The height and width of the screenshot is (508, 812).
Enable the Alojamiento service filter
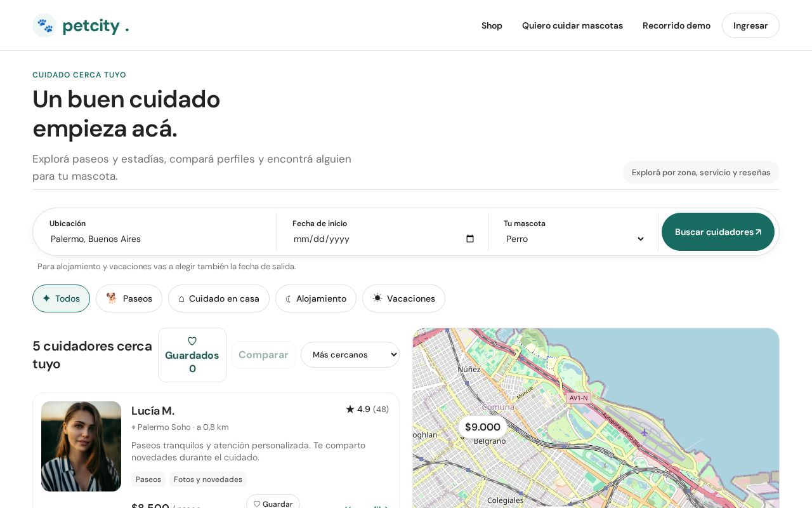tap(316, 298)
